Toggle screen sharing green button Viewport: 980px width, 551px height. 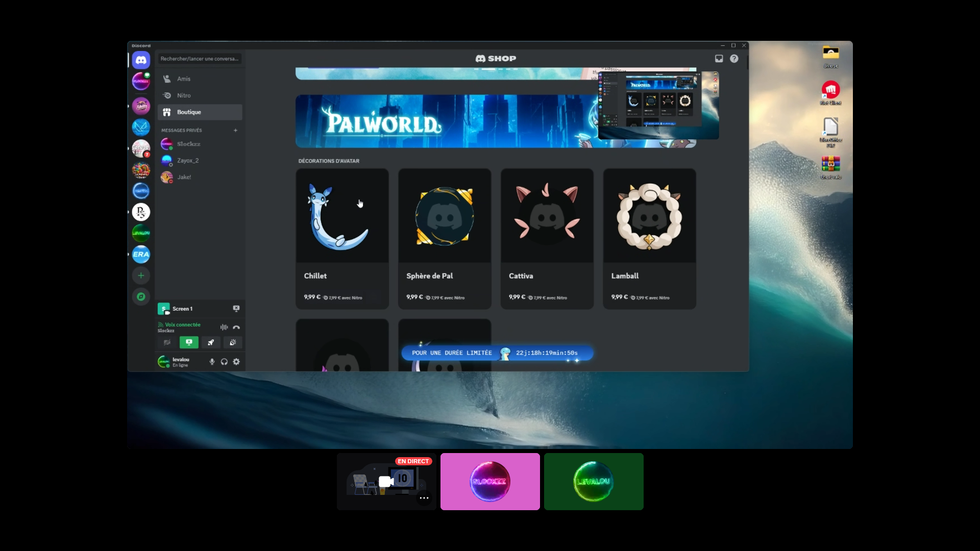coord(189,342)
